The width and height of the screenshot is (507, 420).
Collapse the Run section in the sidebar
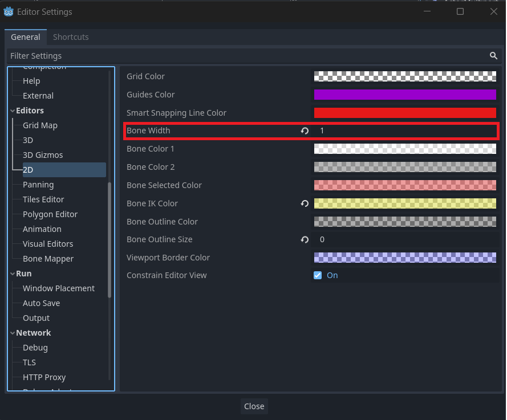[x=13, y=274]
